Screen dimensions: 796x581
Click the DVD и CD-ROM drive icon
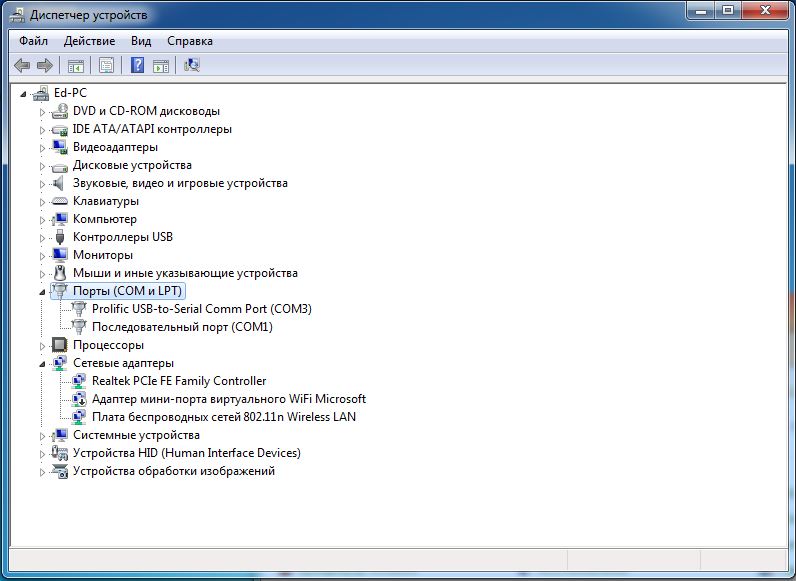pos(60,111)
